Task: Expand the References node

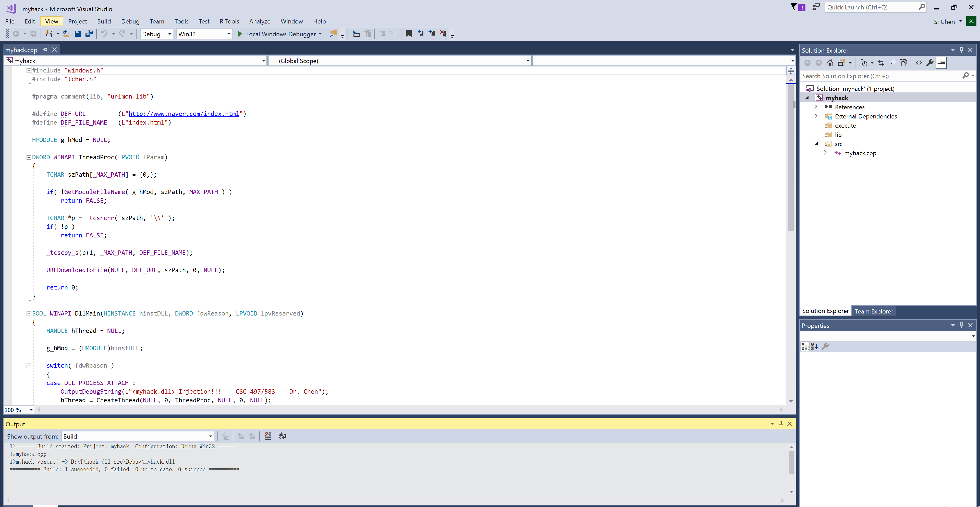Action: 816,107
